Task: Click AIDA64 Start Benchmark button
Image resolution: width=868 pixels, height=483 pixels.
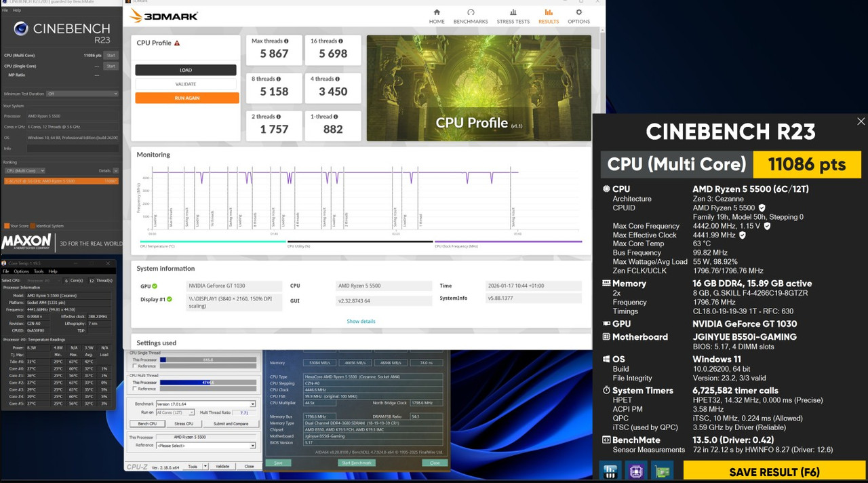Action: 357,463
